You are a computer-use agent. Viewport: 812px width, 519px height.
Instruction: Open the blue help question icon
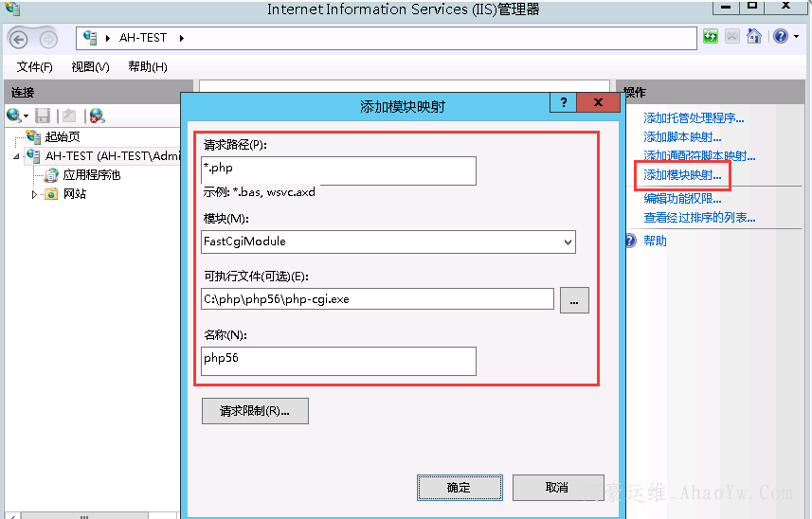(780, 37)
